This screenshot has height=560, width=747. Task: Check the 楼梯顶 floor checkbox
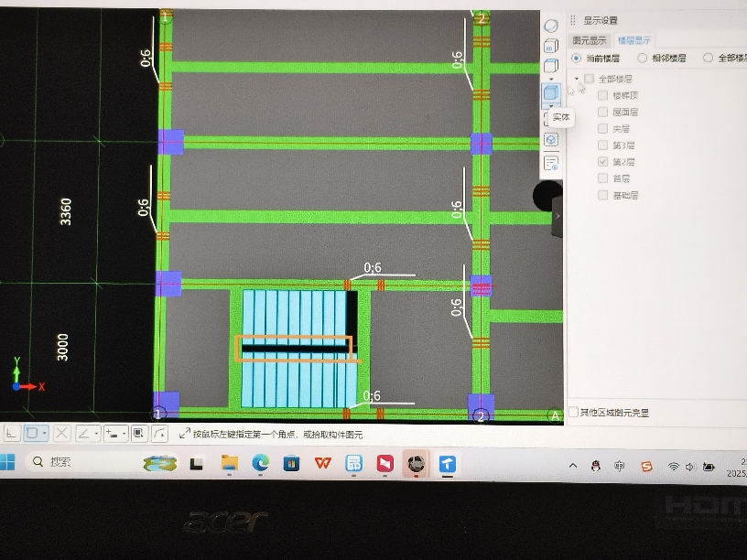click(x=602, y=95)
